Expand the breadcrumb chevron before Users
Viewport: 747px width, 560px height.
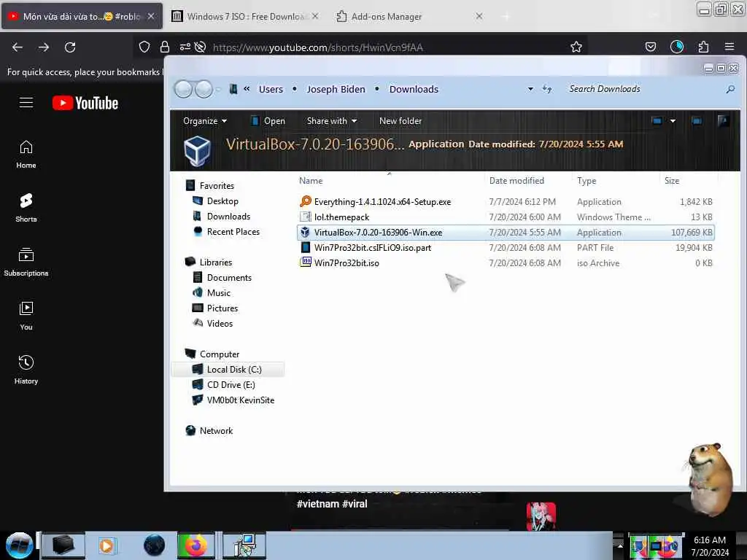tap(247, 88)
